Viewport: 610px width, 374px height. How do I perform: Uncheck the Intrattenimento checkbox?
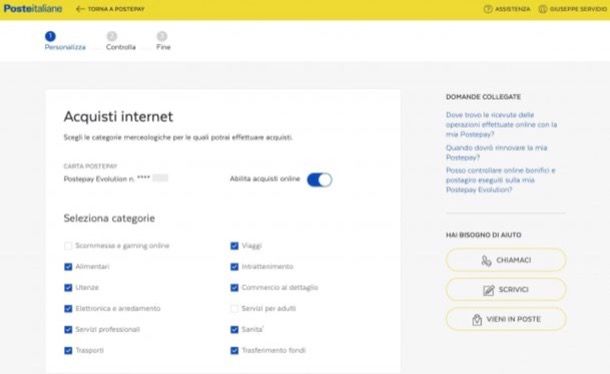[x=234, y=267]
